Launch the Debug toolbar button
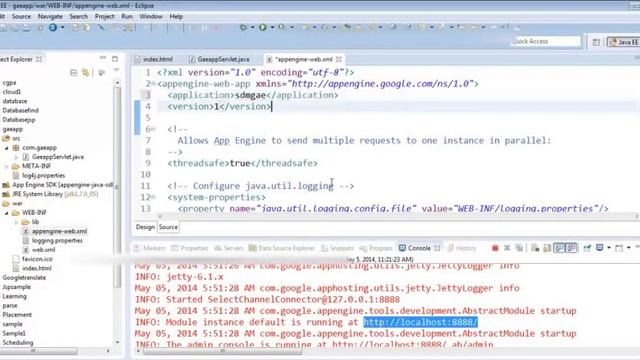The image size is (640, 360). click(244, 27)
